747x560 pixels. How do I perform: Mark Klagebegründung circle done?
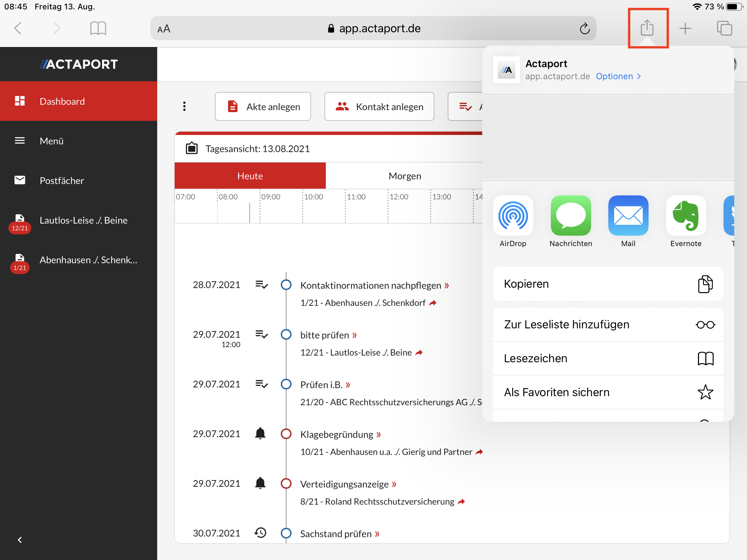(286, 434)
